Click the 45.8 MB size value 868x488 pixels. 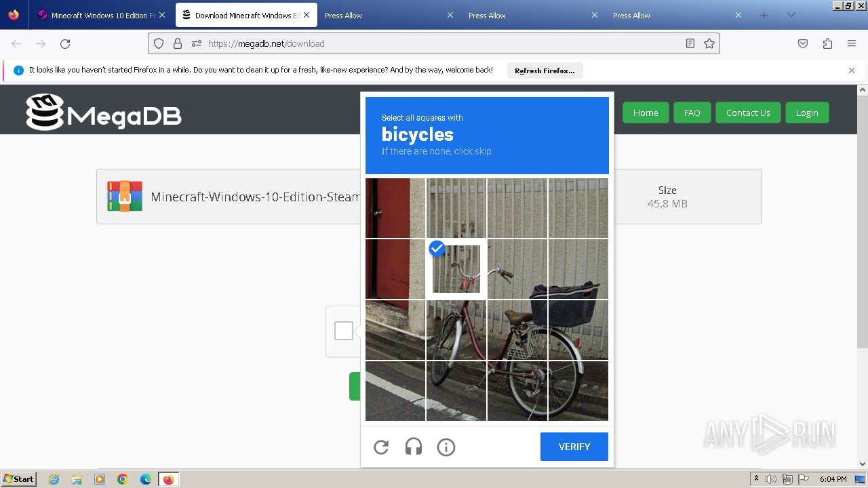coord(667,203)
